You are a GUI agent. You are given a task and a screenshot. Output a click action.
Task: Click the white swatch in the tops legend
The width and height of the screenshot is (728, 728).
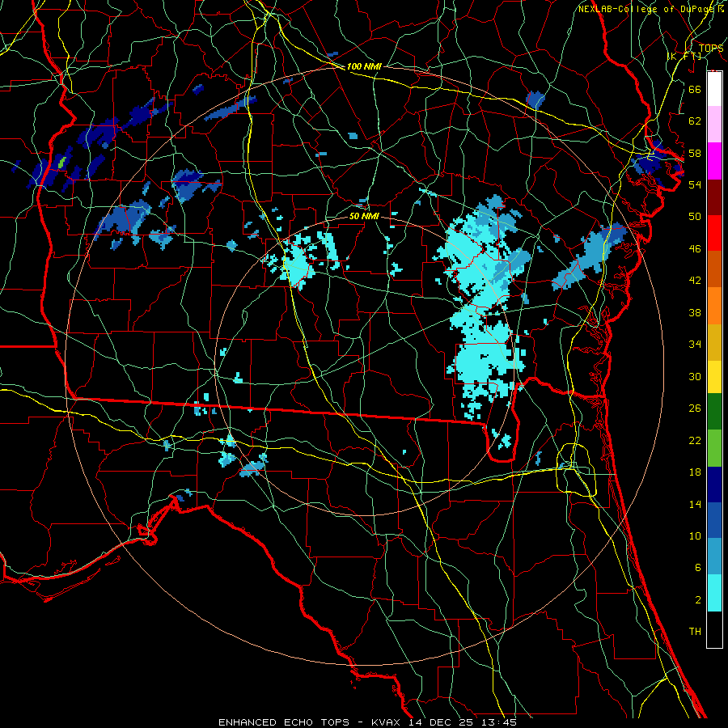[x=714, y=89]
